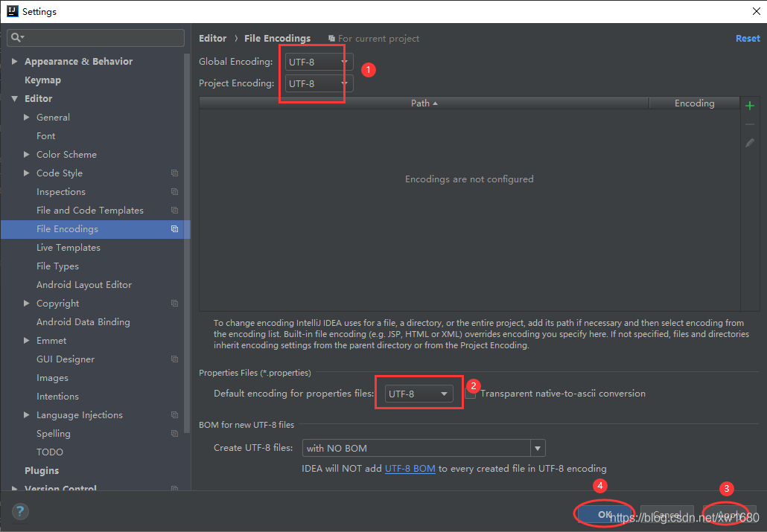The height and width of the screenshot is (532, 767).
Task: Click the Reset link
Action: (x=748, y=38)
